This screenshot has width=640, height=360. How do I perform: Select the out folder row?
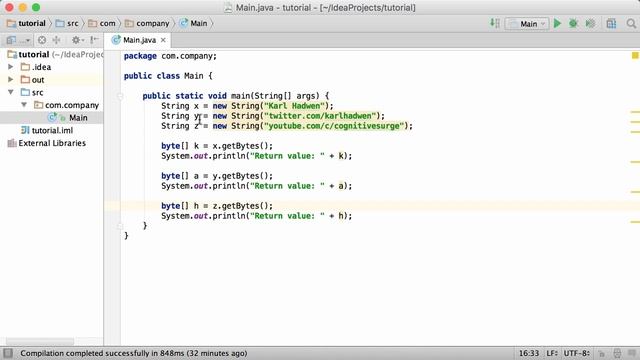click(x=51, y=80)
